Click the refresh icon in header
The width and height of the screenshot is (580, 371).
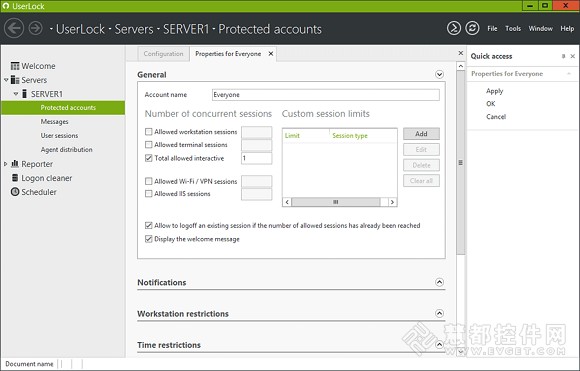click(x=472, y=28)
